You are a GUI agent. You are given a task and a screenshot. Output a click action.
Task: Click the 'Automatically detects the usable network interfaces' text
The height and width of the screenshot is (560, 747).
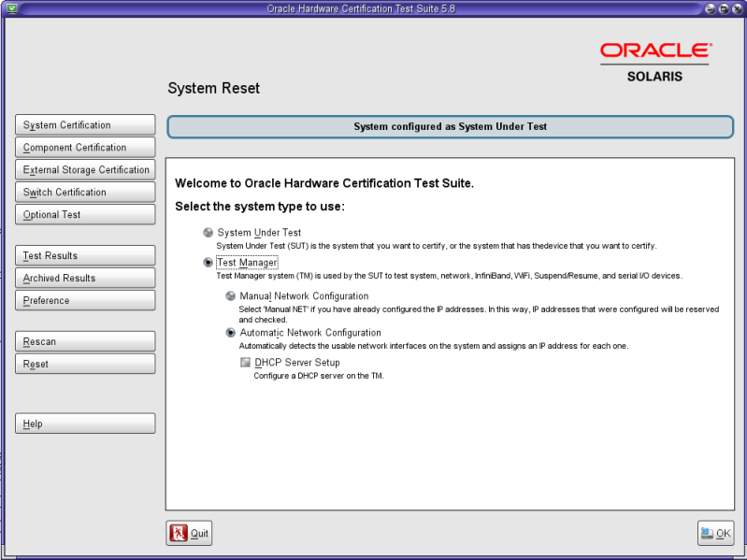point(434,346)
